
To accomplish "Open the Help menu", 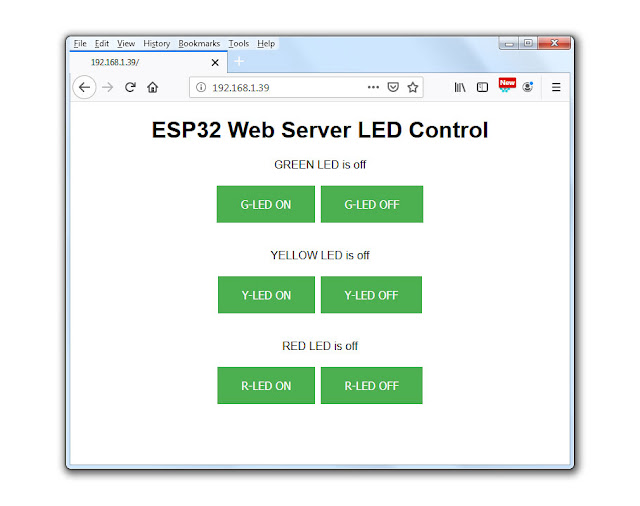I will click(266, 43).
